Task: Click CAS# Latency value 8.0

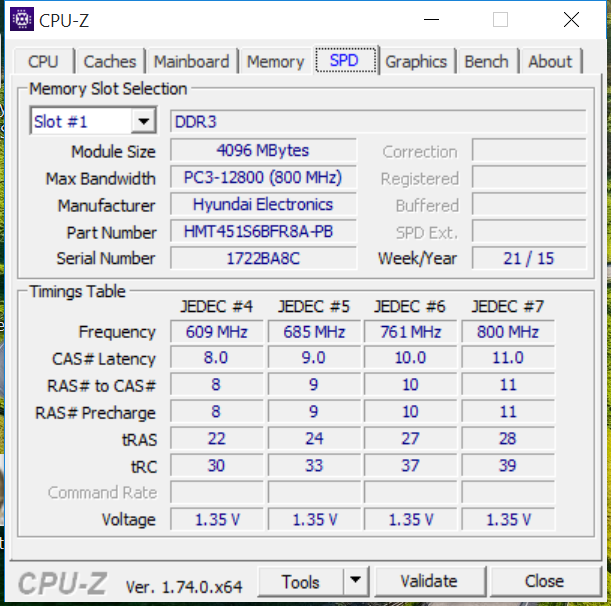Action: click(x=217, y=357)
